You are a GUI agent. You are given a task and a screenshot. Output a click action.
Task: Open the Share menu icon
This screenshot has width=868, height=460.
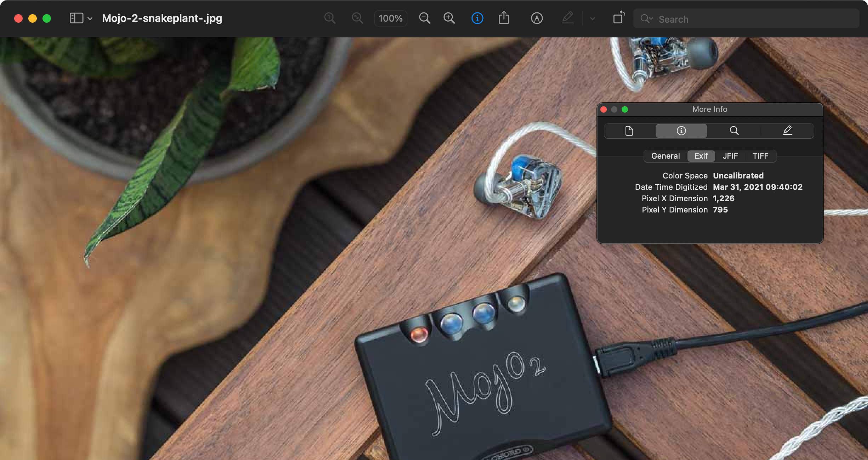pos(504,18)
